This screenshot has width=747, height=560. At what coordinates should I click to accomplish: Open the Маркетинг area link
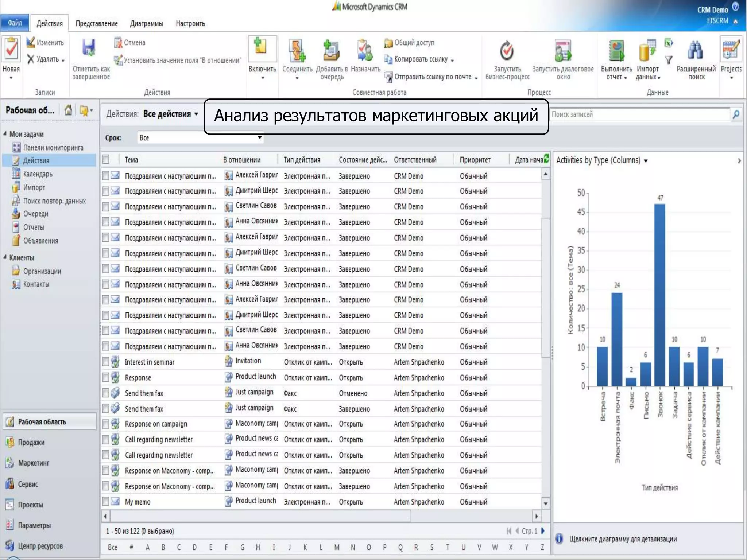click(33, 463)
